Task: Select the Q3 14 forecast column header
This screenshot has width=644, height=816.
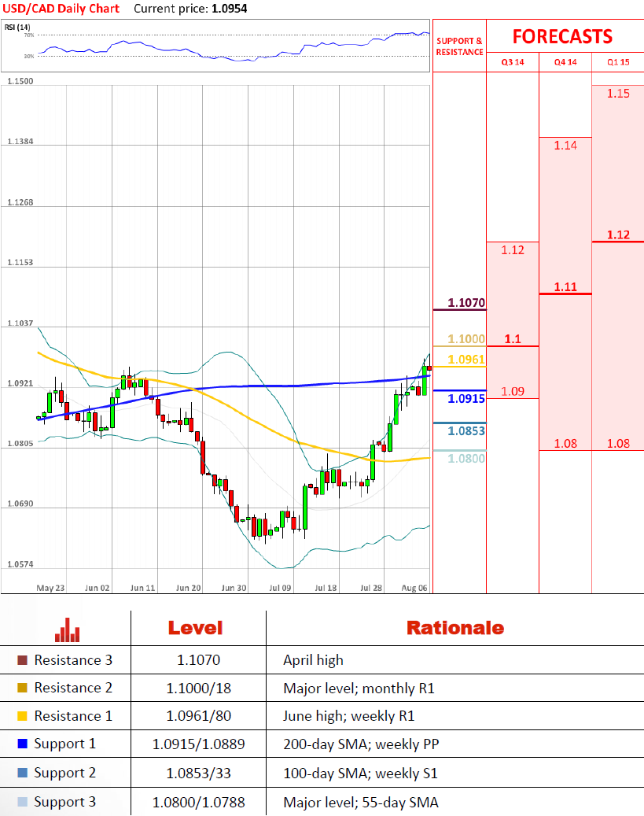Action: 513,62
